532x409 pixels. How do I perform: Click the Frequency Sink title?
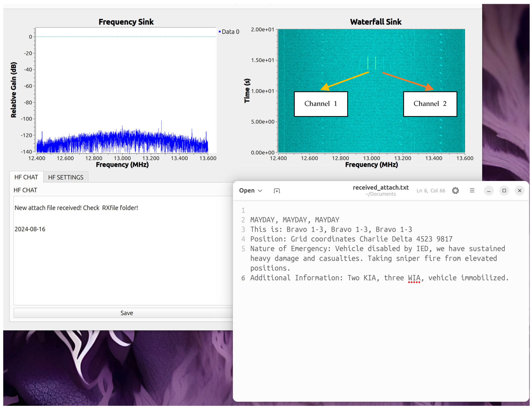(x=126, y=22)
